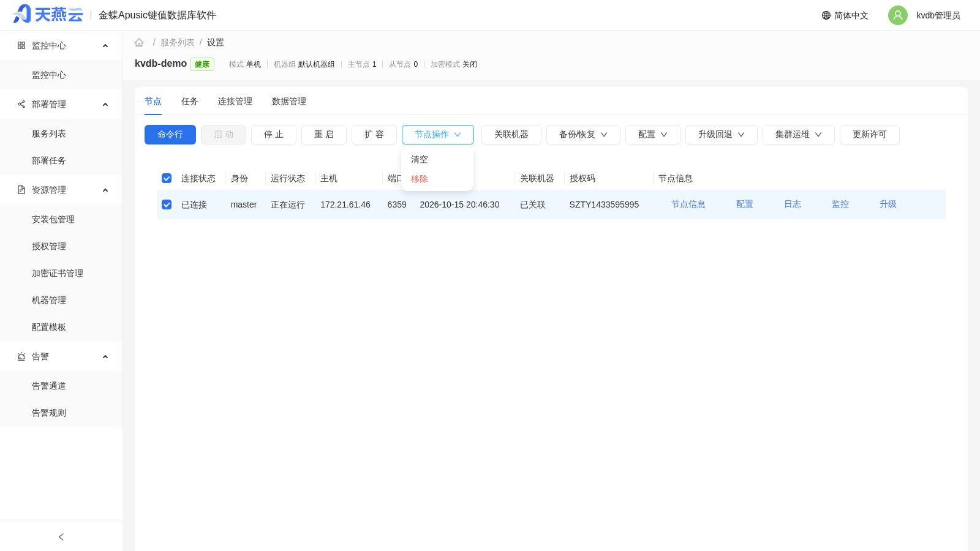Choose 移除 from node operations menu
Image resolution: width=980 pixels, height=551 pixels.
[x=437, y=179]
